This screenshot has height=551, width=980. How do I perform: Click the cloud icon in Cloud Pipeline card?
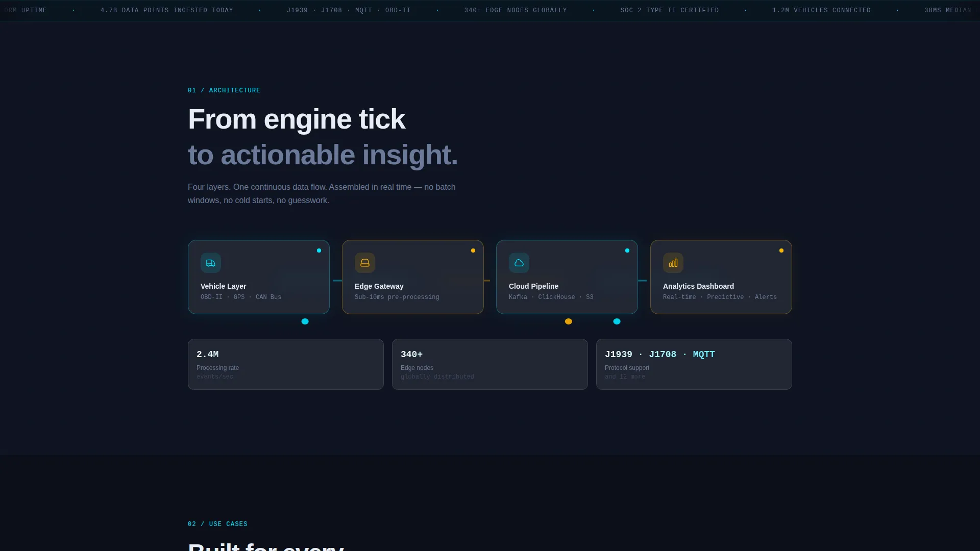coord(519,263)
